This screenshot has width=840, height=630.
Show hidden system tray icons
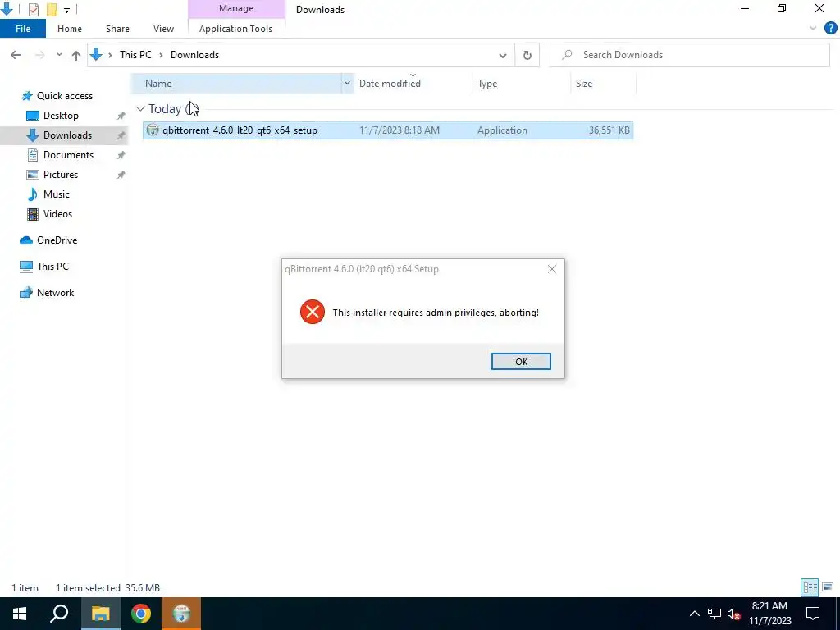[694, 614]
